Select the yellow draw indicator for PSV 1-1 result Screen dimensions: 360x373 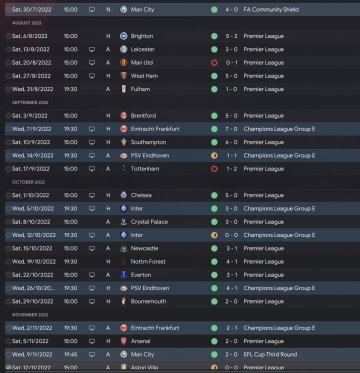click(214, 156)
